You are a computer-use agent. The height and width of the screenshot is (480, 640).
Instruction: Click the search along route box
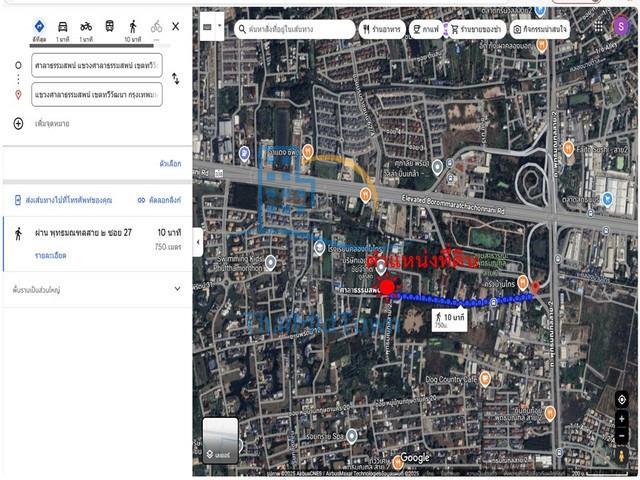(294, 29)
